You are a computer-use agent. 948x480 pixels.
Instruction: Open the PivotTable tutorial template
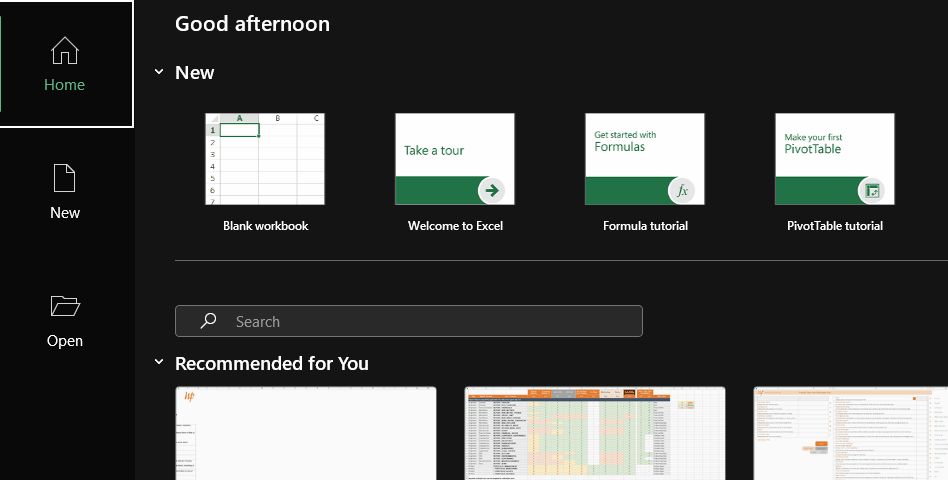(x=834, y=159)
